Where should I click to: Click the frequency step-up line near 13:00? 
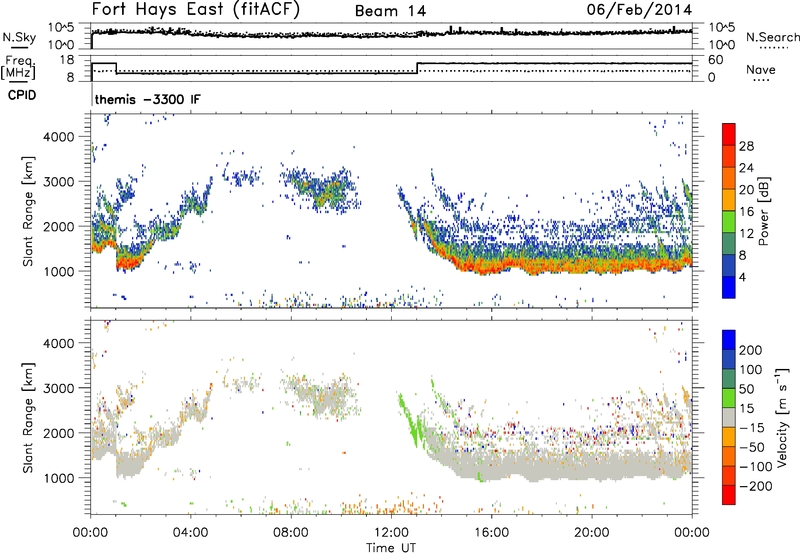point(417,68)
